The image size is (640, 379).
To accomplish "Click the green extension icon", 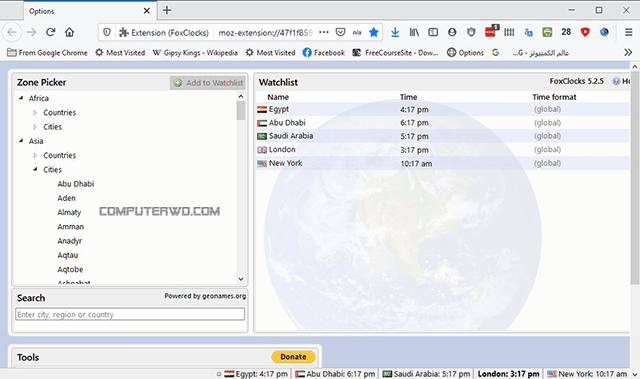I will tap(547, 32).
